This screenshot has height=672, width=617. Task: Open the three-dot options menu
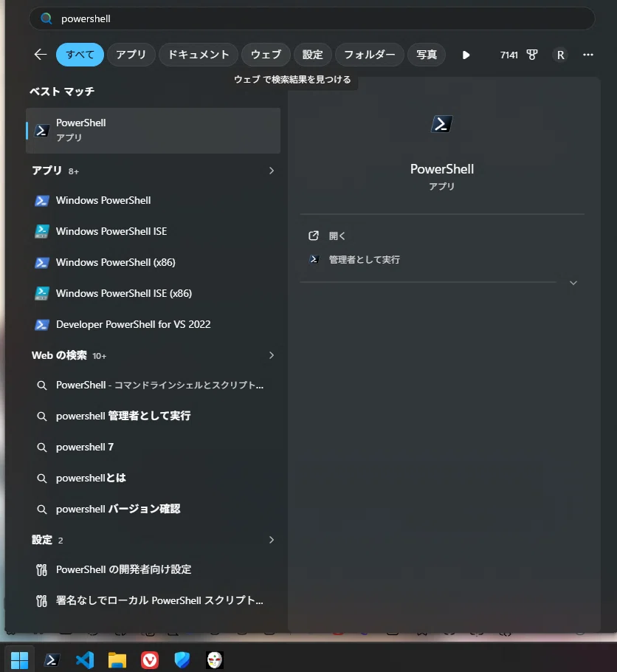pos(588,55)
